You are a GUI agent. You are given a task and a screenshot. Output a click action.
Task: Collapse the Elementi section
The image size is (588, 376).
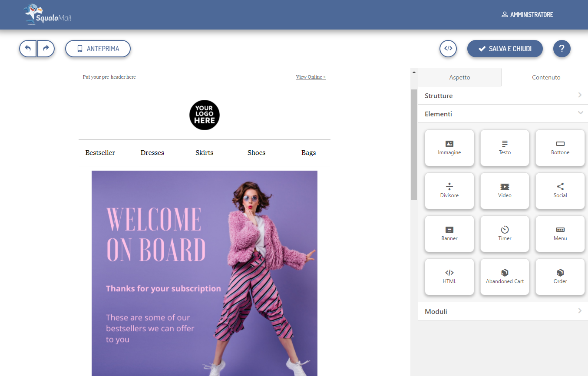pyautogui.click(x=503, y=114)
